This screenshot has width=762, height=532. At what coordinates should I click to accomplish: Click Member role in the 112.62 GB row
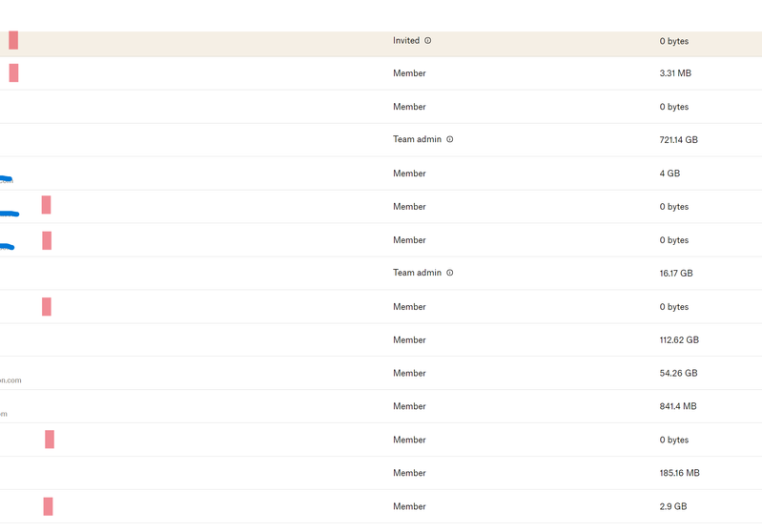409,339
